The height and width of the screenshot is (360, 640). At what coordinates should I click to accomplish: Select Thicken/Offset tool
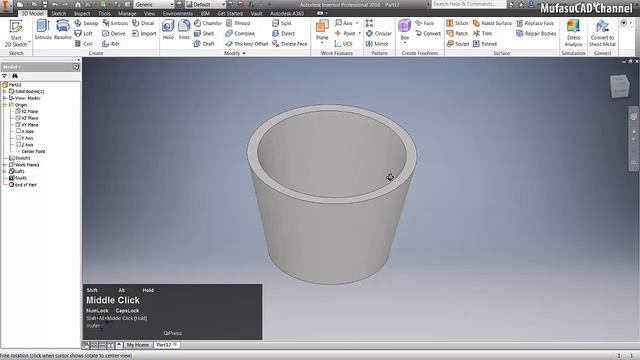(x=247, y=44)
